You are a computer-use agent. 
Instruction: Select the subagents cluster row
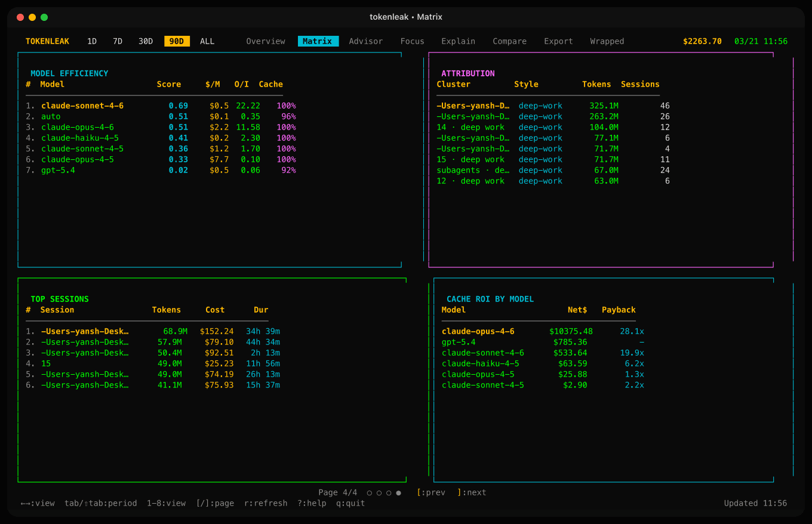553,170
